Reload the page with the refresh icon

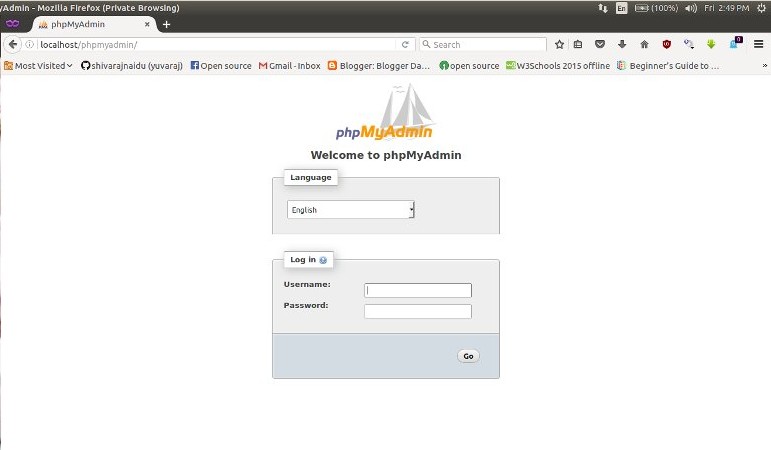(x=405, y=44)
